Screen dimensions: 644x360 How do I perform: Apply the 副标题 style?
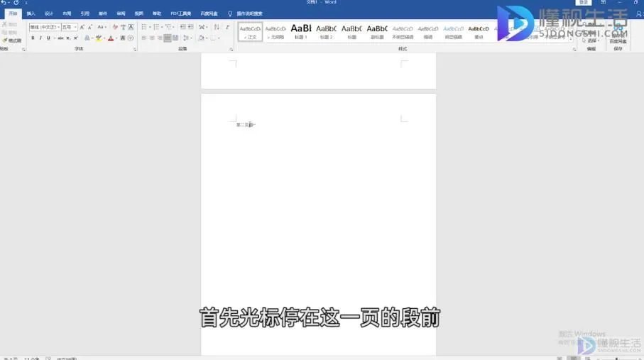click(377, 32)
